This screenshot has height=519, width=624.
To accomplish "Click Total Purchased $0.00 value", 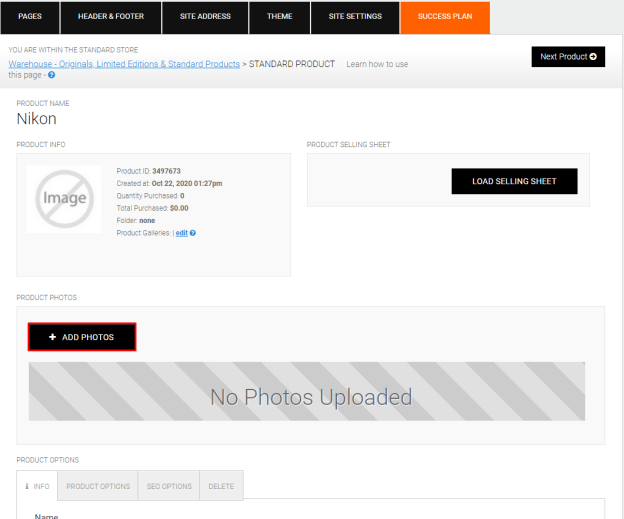I will pos(179,208).
